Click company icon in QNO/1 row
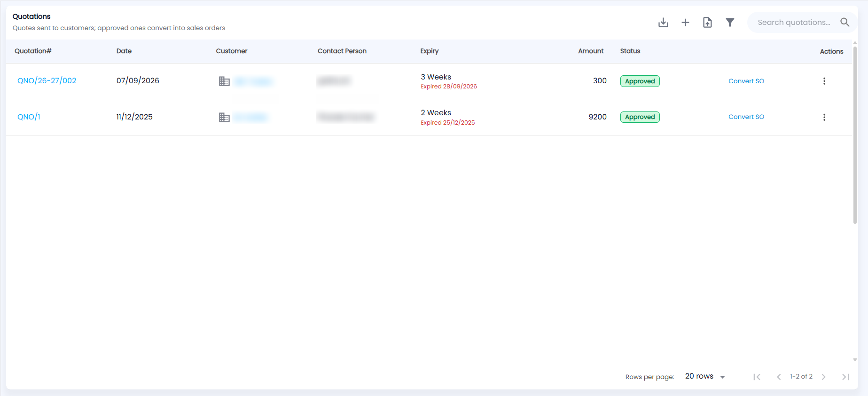 pos(224,117)
